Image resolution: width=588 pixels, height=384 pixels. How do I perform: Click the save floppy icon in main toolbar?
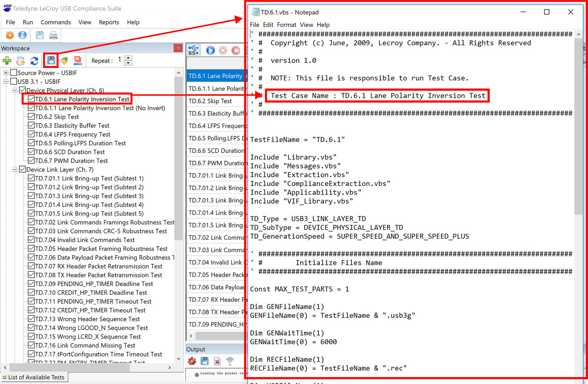tap(39, 35)
